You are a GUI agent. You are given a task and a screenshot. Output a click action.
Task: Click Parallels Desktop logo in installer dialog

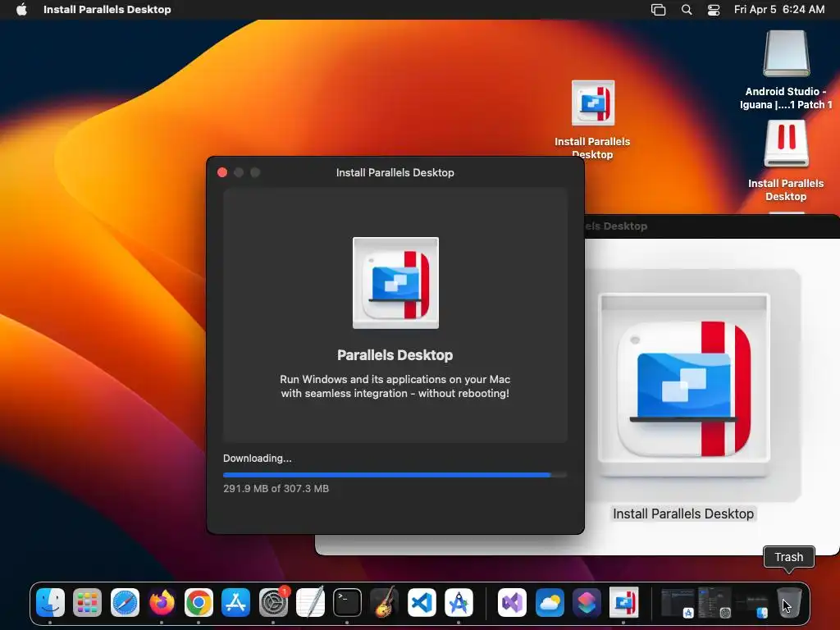click(395, 283)
